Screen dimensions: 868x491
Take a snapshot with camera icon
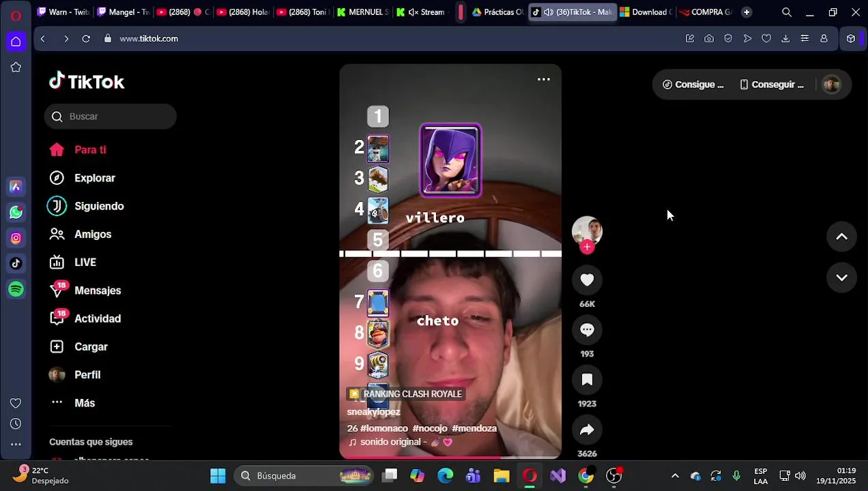pyautogui.click(x=709, y=39)
